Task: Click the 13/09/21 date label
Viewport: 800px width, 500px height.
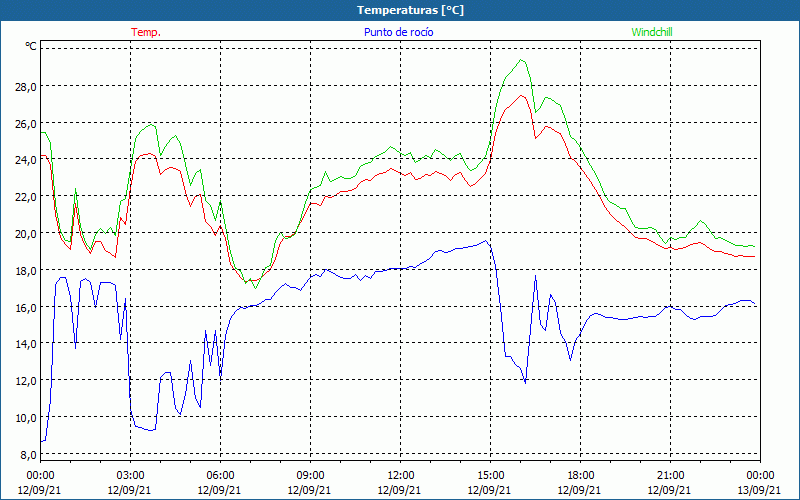Action: click(759, 490)
